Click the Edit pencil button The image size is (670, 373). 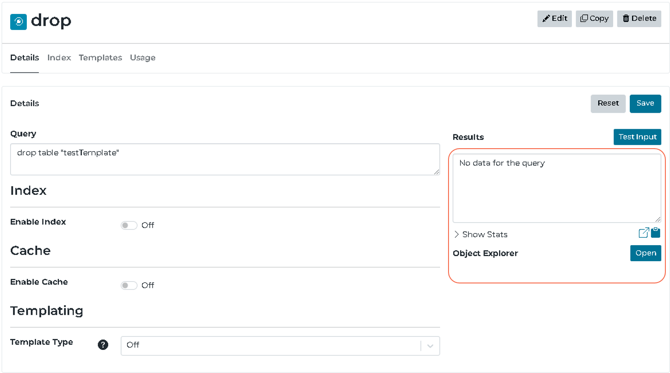coord(555,18)
